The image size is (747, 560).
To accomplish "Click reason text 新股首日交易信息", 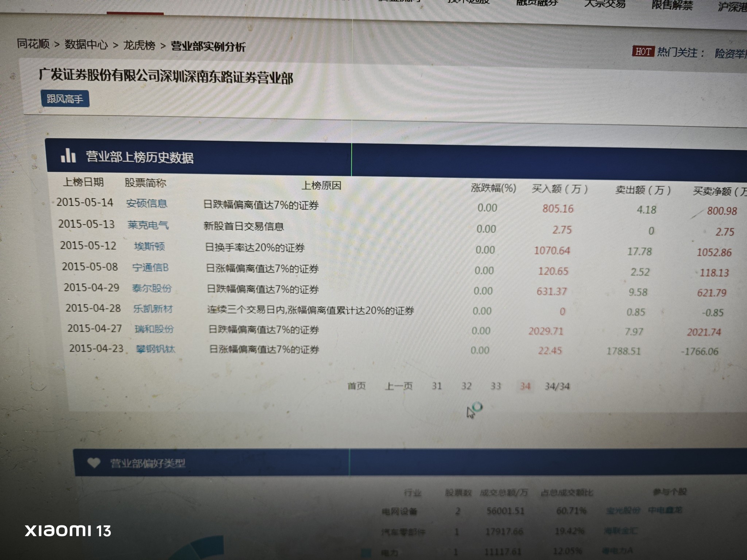I will 244,226.
